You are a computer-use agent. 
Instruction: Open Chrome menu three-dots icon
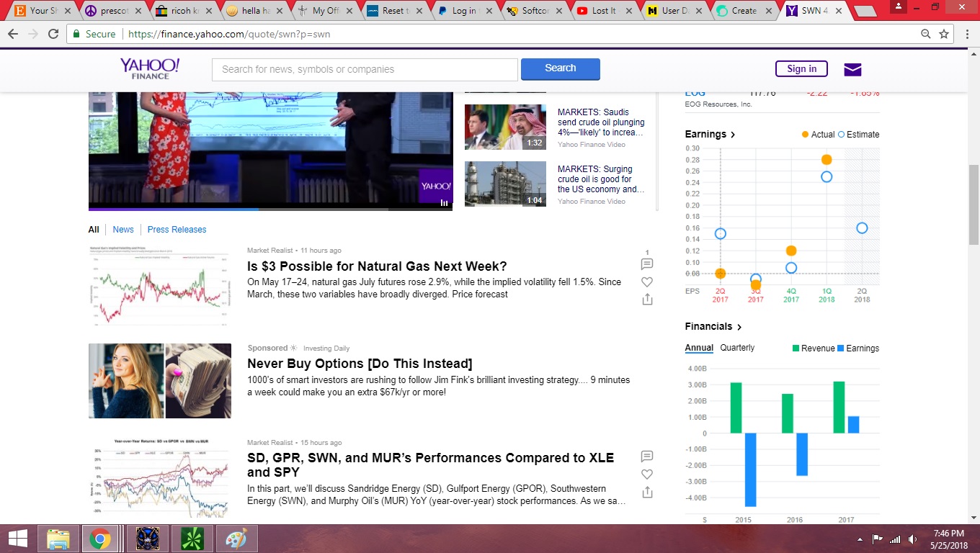point(966,34)
